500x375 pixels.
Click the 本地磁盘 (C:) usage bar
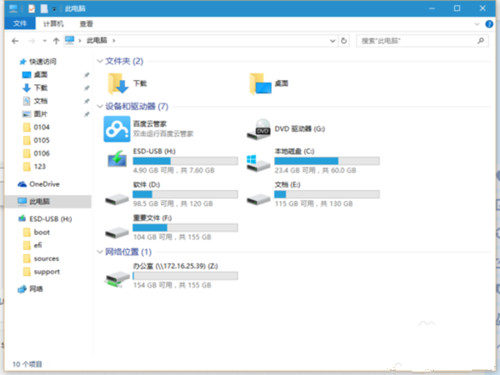(327, 161)
